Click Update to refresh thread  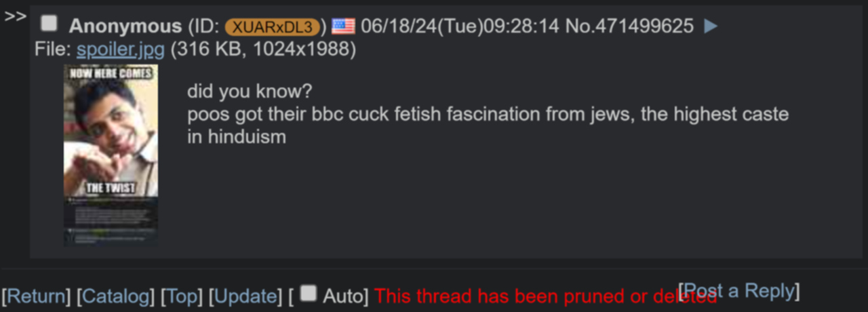point(245,296)
